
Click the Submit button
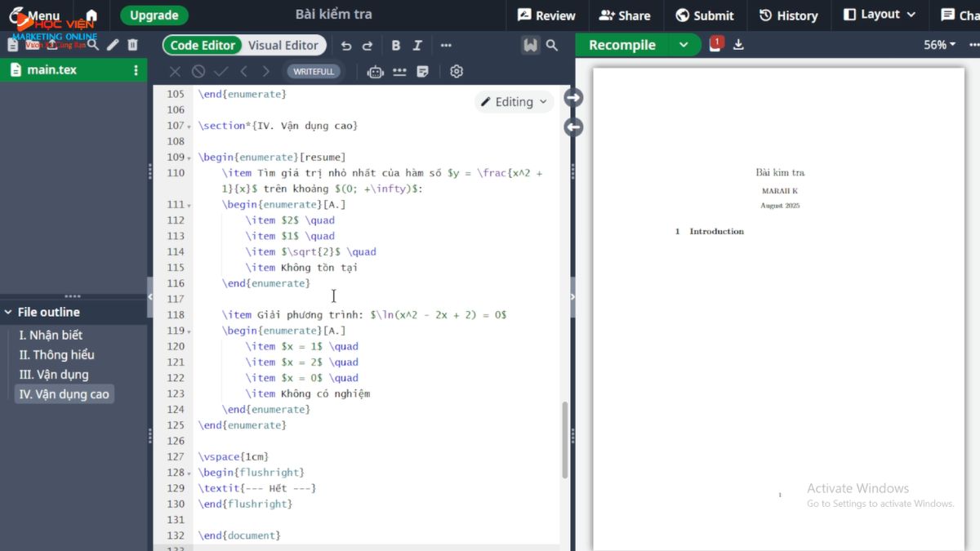click(704, 15)
